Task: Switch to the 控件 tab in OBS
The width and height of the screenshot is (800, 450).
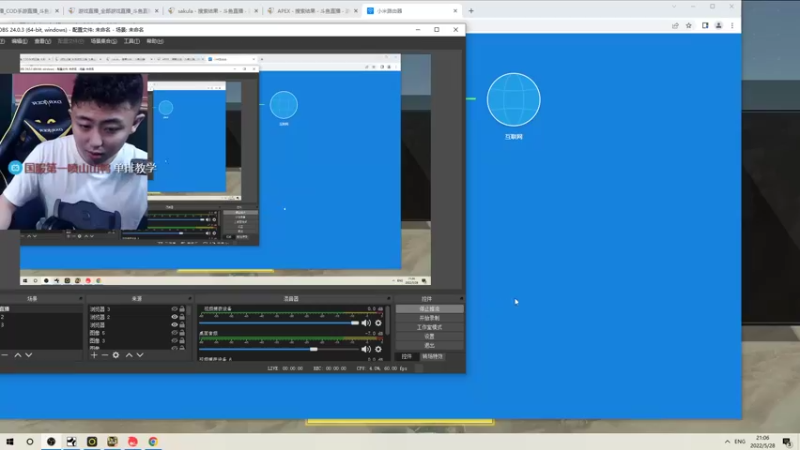Action: (406, 357)
